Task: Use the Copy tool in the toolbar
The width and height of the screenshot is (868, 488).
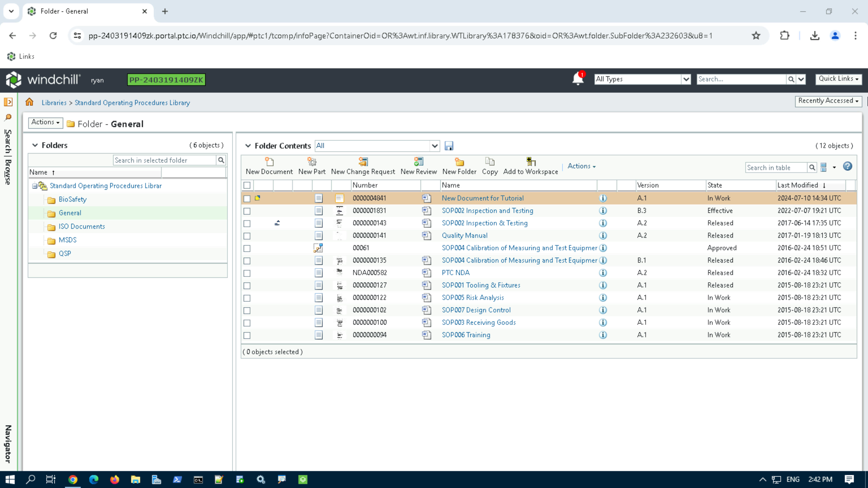Action: [x=490, y=166]
